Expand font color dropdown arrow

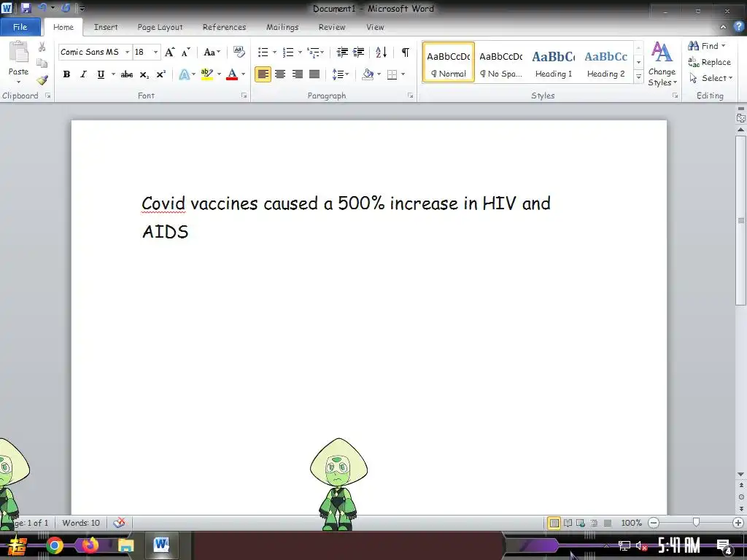[244, 74]
